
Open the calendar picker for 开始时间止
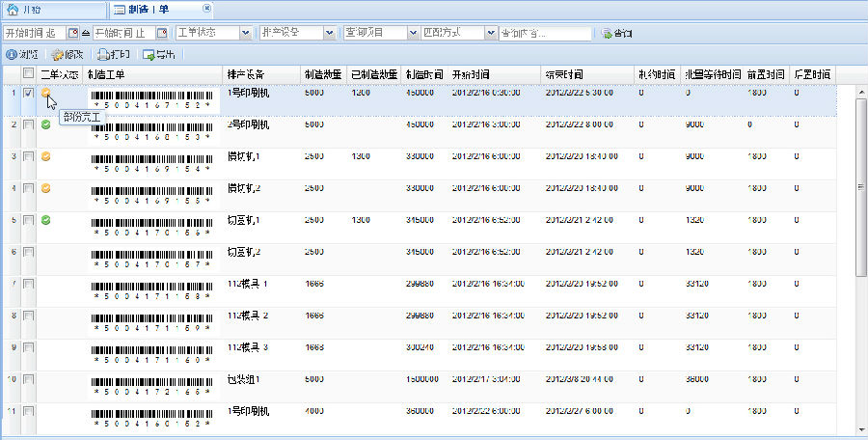tap(162, 33)
